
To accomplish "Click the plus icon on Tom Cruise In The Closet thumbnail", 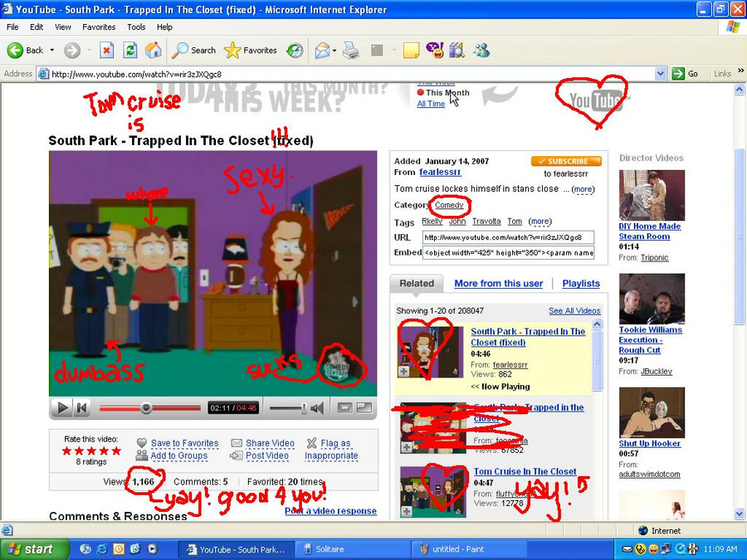I will pyautogui.click(x=407, y=511).
